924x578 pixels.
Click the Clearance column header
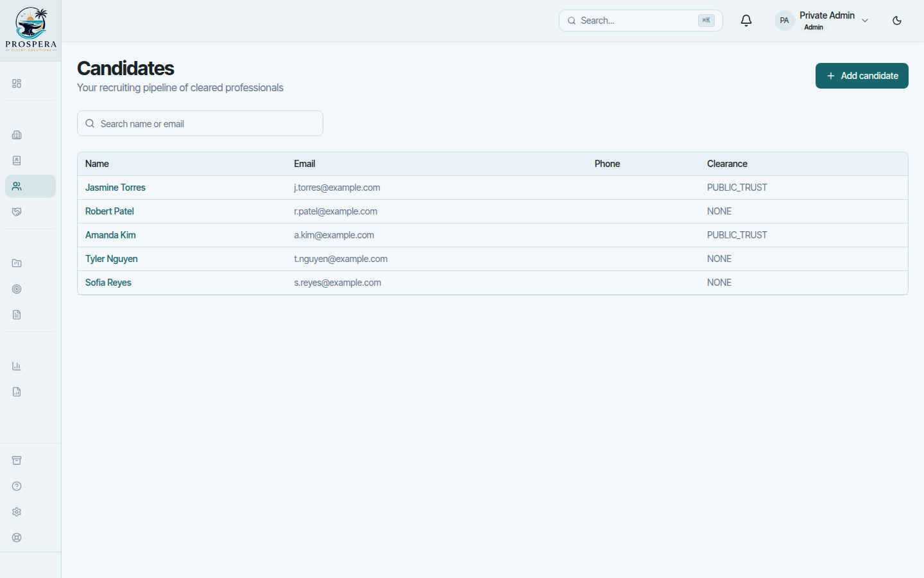point(727,164)
